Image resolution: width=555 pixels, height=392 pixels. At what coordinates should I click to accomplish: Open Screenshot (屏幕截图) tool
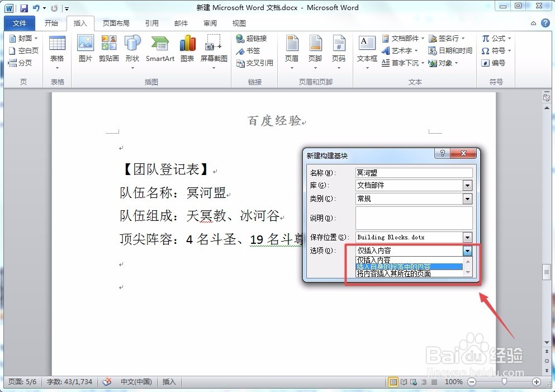point(214,51)
